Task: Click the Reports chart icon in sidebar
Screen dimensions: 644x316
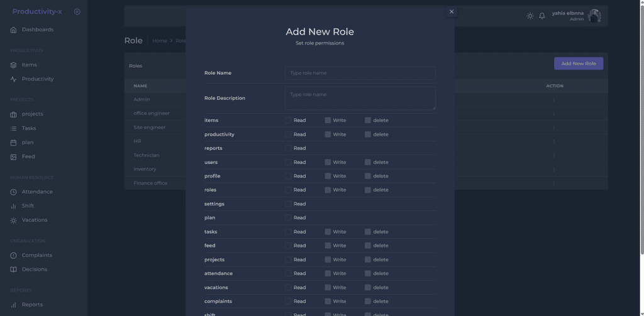Action: point(14,305)
